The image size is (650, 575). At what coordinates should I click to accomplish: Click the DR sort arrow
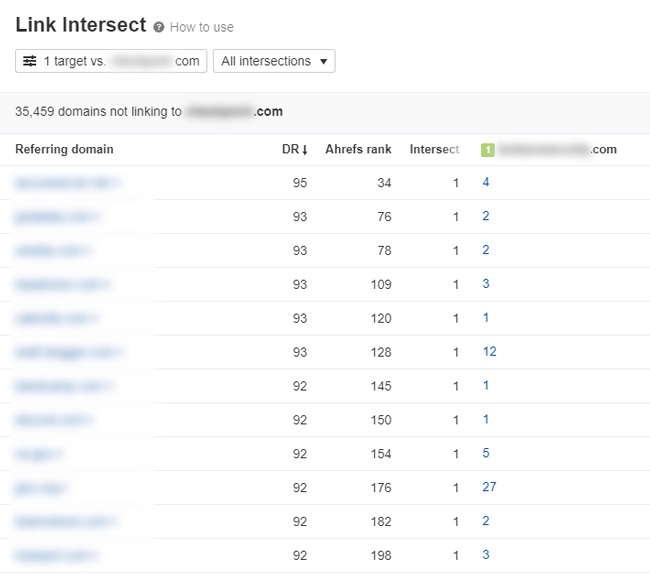[x=304, y=150]
